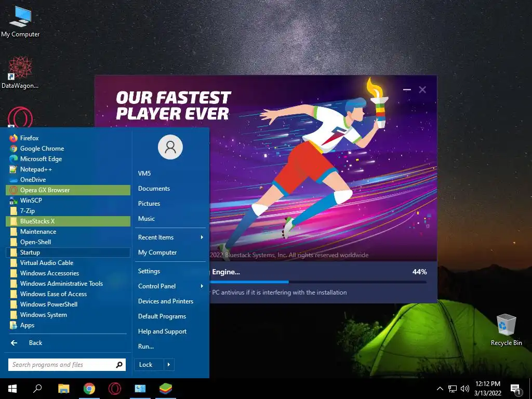Open the notification center icon
The width and height of the screenshot is (532, 399).
click(515, 389)
